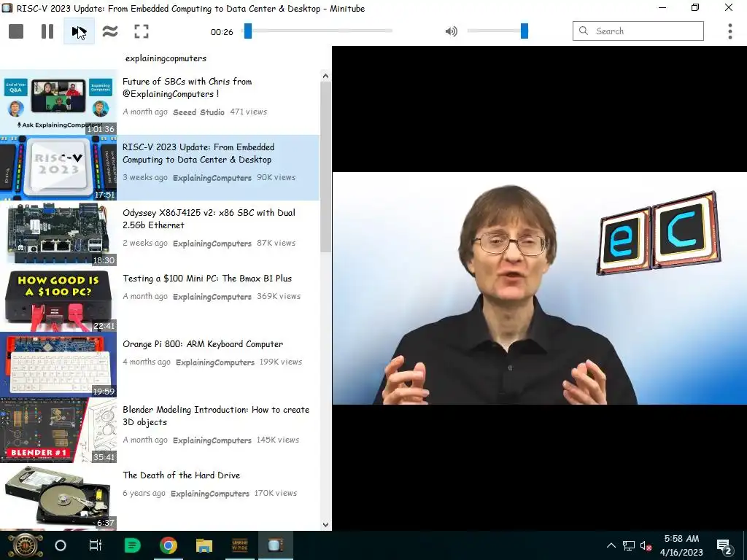Click the playlist scrollbar down arrow
Screen dimensions: 747x560
[326, 525]
